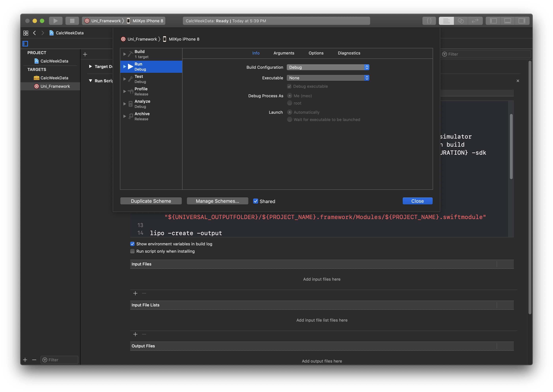Image resolution: width=553 pixels, height=392 pixels.
Task: Click the Stop toolbar button
Action: 72,21
